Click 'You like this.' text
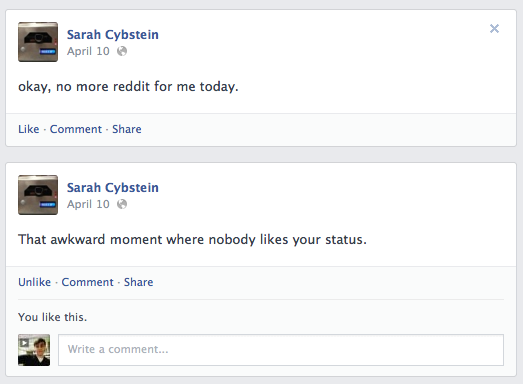 click(53, 317)
